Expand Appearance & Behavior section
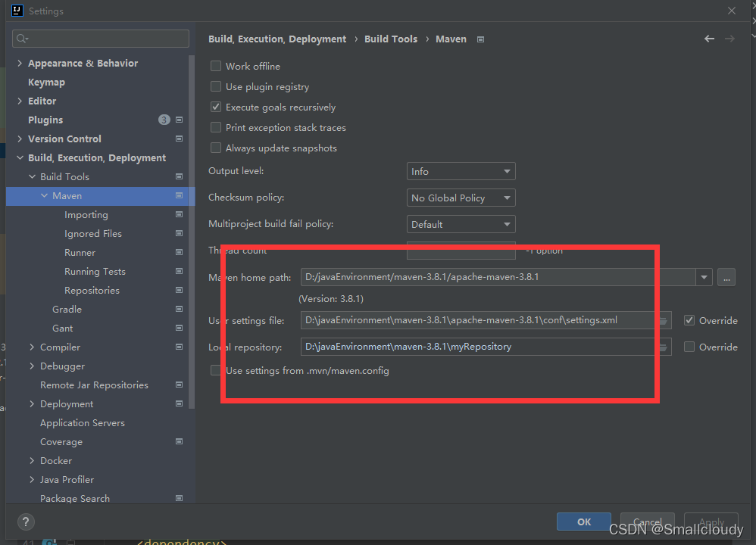 coord(20,63)
